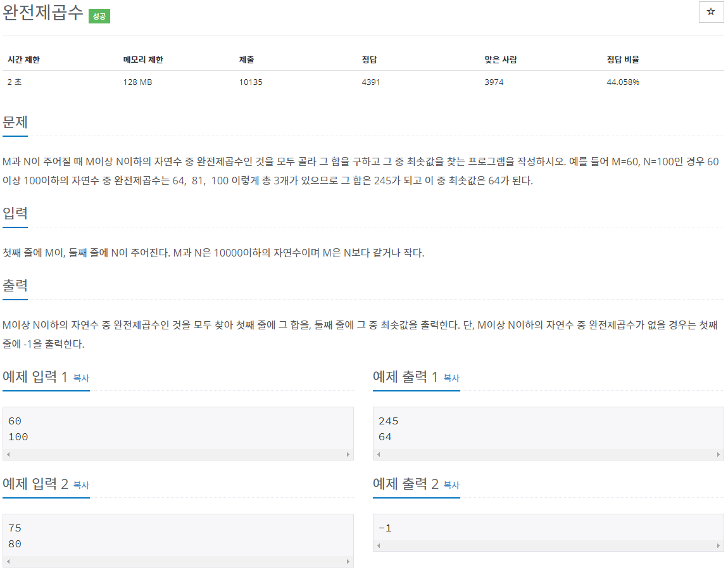Screen dimensions: 728x572
Task: Click the example input 1 code box
Action: 178,433
